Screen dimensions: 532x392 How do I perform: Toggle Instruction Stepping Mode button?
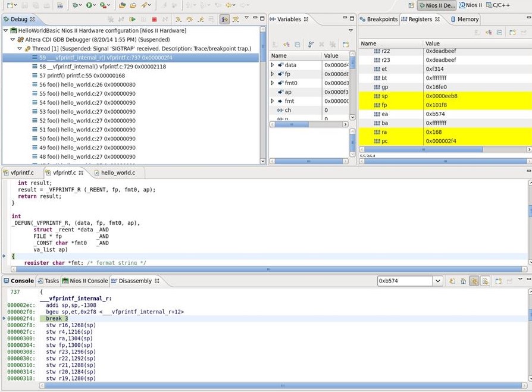(x=224, y=20)
